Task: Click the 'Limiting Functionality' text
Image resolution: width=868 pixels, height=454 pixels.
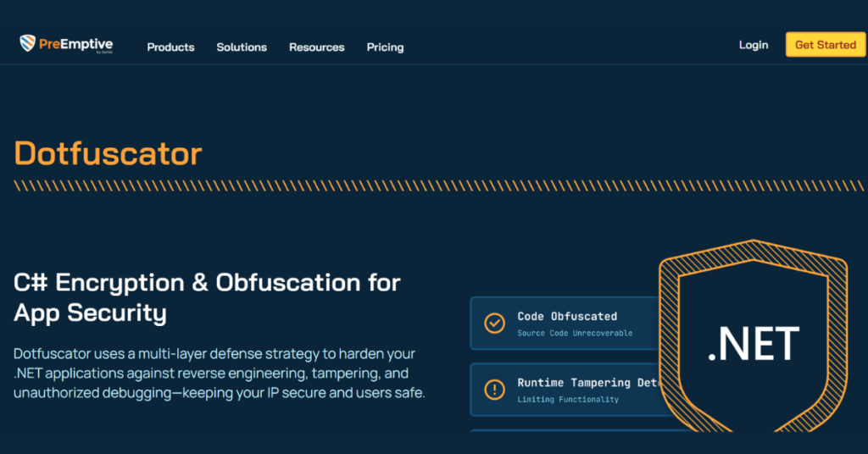Action: pyautogui.click(x=568, y=399)
